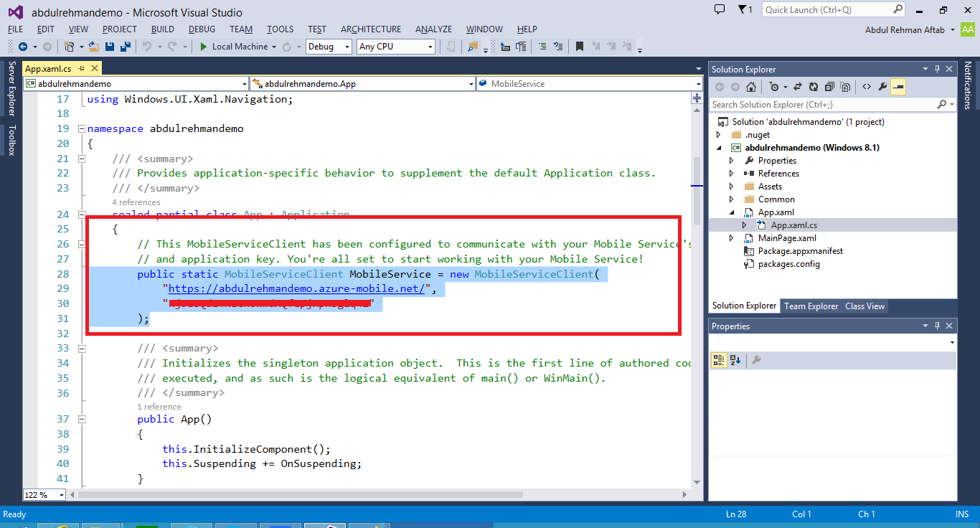
Task: Sync with Active Document in Solution Explorer
Action: (798, 87)
